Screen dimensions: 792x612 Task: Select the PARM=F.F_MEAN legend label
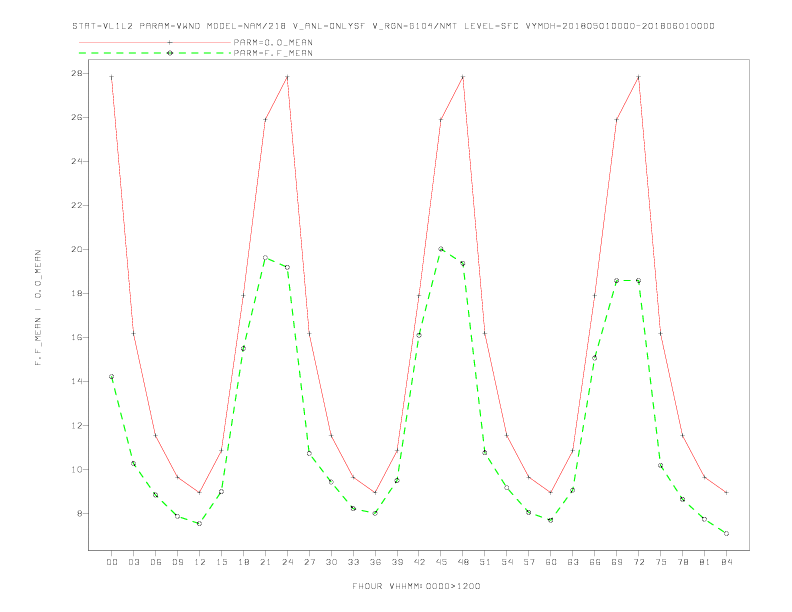pyautogui.click(x=273, y=53)
